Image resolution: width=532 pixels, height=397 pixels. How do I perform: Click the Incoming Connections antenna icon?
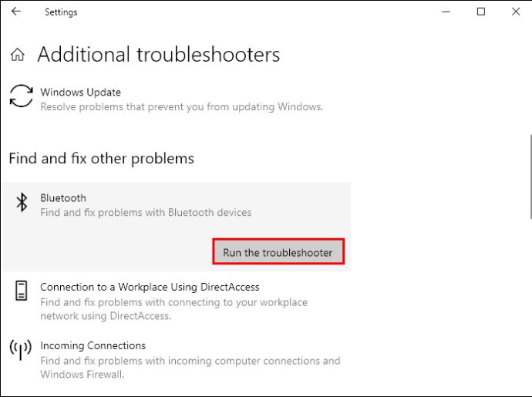pos(21,349)
